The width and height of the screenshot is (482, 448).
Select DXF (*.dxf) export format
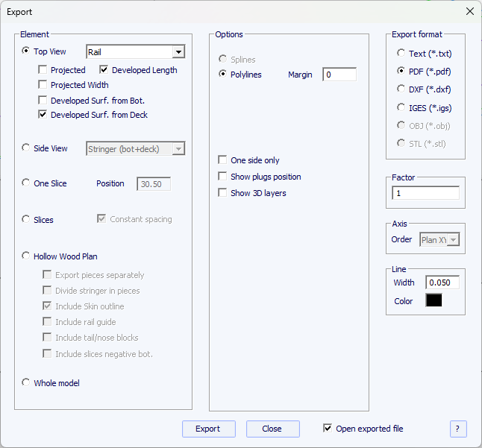[401, 89]
